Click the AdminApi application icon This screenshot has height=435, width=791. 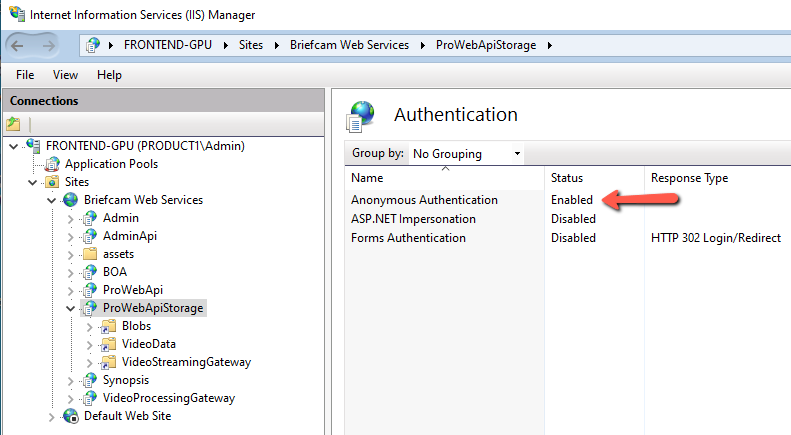[x=90, y=236]
